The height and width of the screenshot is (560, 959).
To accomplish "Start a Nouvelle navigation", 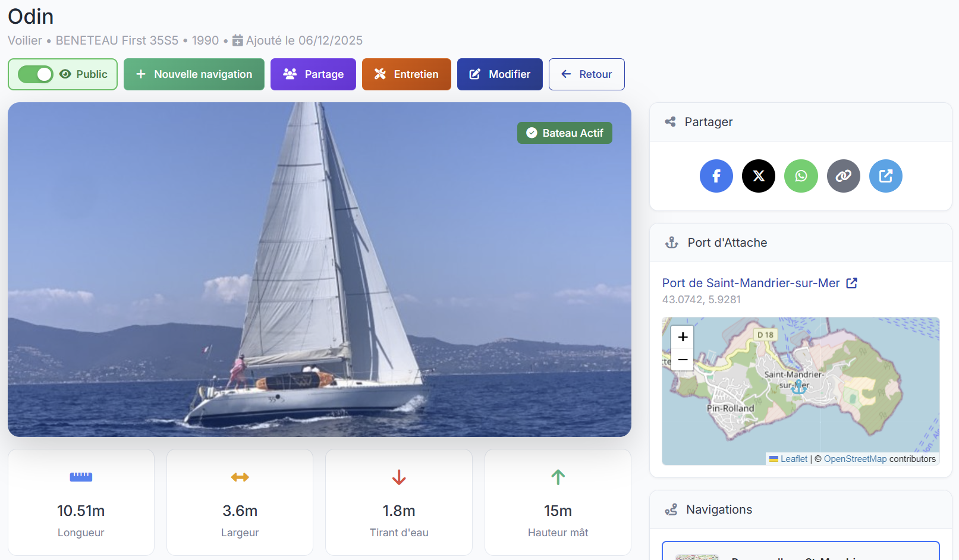I will coord(193,74).
